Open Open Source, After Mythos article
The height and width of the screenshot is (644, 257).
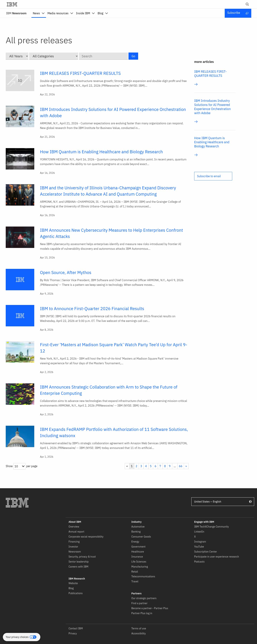[x=65, y=272]
